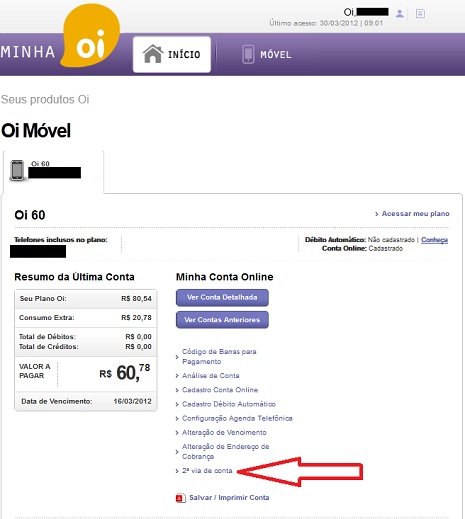
Task: Click the Ver Contas Anteriores button
Action: [x=222, y=320]
